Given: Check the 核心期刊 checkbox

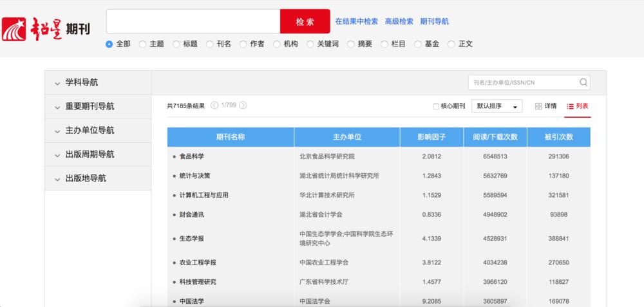Looking at the screenshot, I should coord(436,107).
